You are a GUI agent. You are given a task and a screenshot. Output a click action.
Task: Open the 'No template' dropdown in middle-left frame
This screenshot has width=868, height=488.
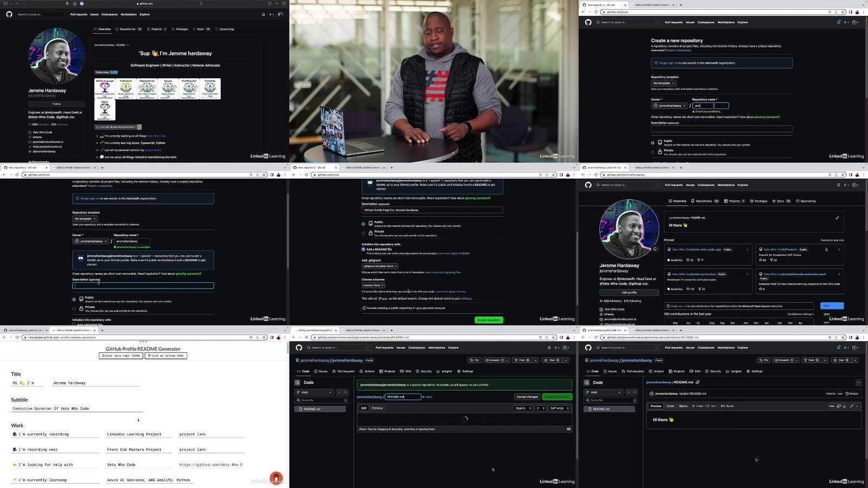[85, 219]
